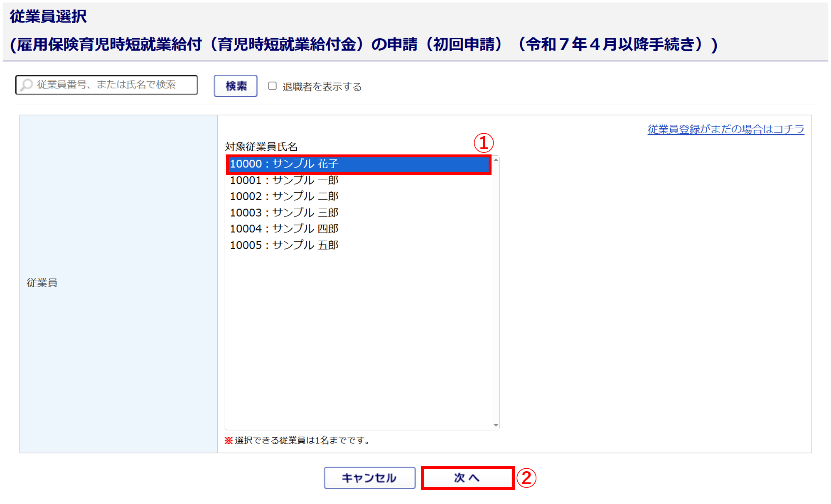Viewport: 831px width, 504px height.
Task: Open 従業員登録がまだの場合はコチラ link
Action: click(725, 130)
